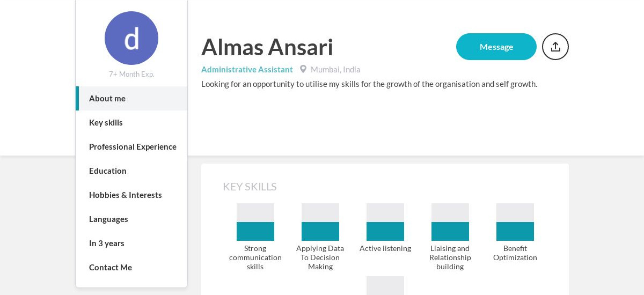Viewport: 644px width, 295px height.
Task: Click the Mumbai, India location text
Action: coord(335,69)
